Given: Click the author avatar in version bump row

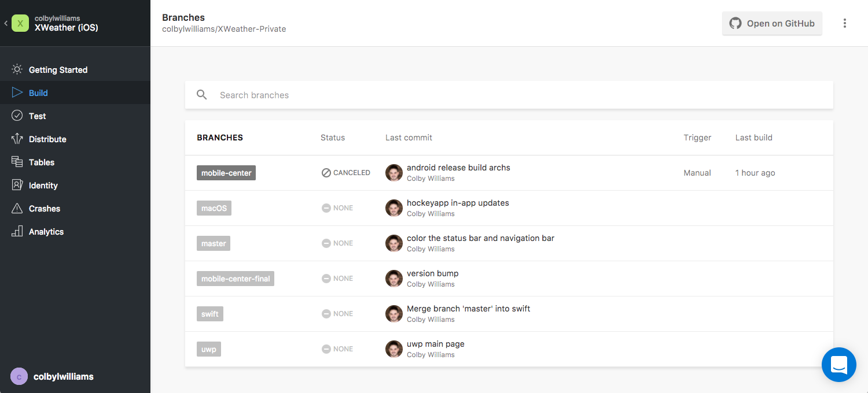Looking at the screenshot, I should click(x=394, y=279).
